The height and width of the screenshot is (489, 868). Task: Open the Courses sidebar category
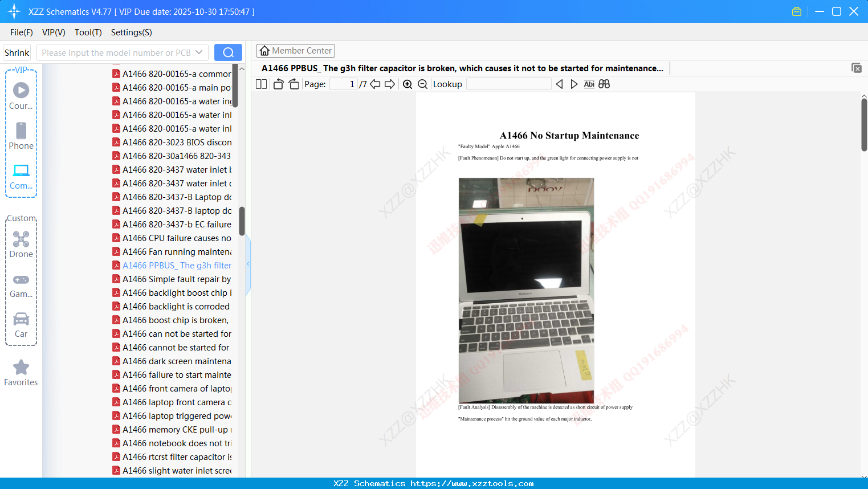click(x=21, y=96)
